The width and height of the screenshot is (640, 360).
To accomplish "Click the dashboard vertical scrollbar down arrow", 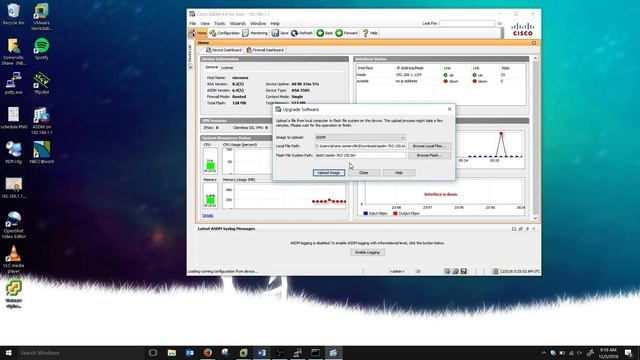I will click(536, 218).
